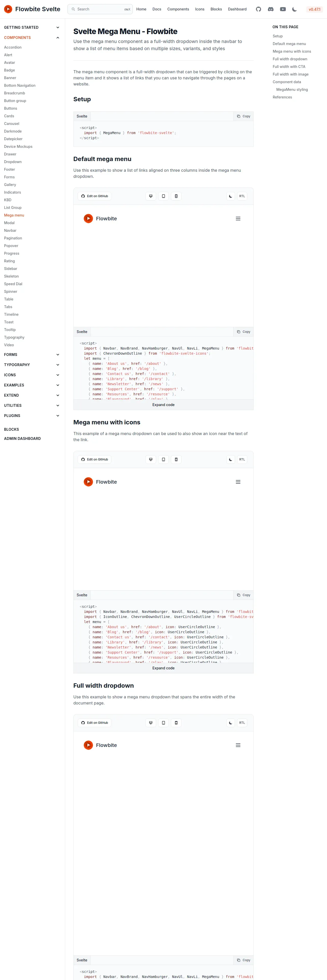Expand the Extend sidebar section
The width and height of the screenshot is (327, 980).
(32, 395)
